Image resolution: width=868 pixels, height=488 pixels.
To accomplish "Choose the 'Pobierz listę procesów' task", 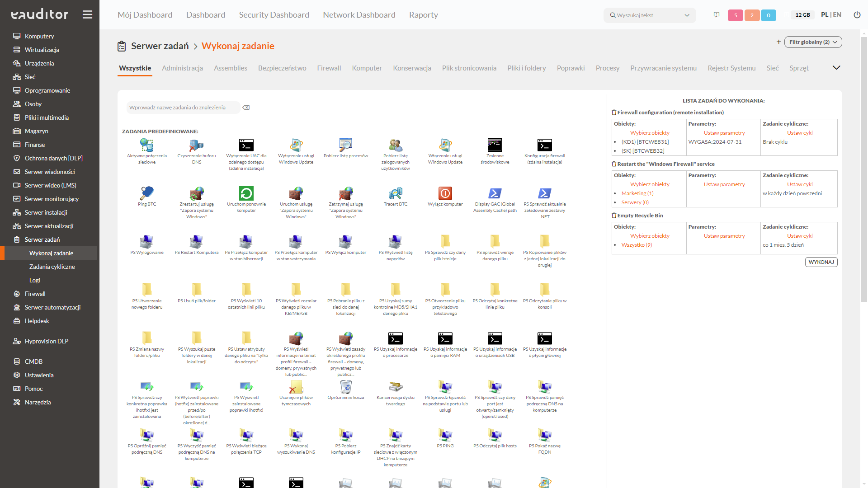I will point(346,145).
